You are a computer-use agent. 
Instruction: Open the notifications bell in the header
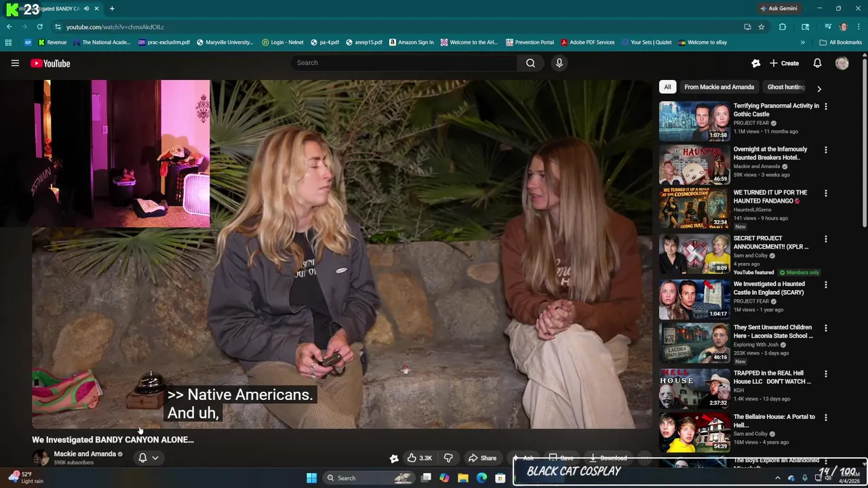pyautogui.click(x=817, y=63)
